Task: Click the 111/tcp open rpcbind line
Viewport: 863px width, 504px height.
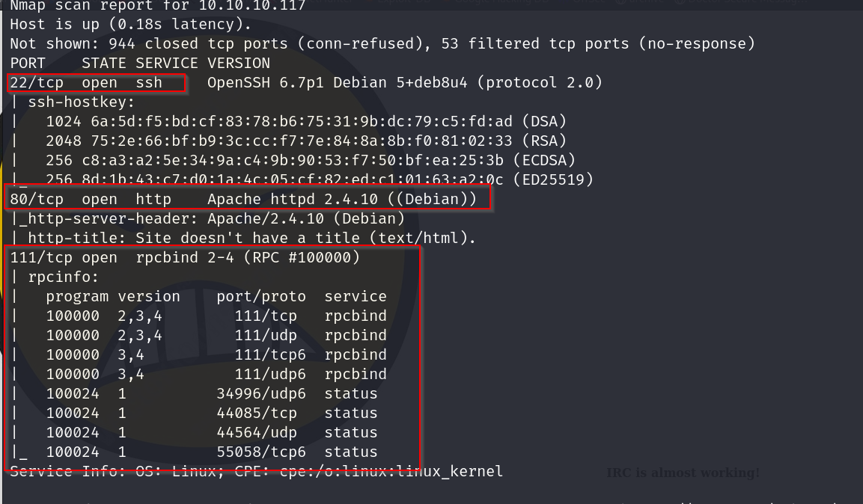Action: point(185,257)
